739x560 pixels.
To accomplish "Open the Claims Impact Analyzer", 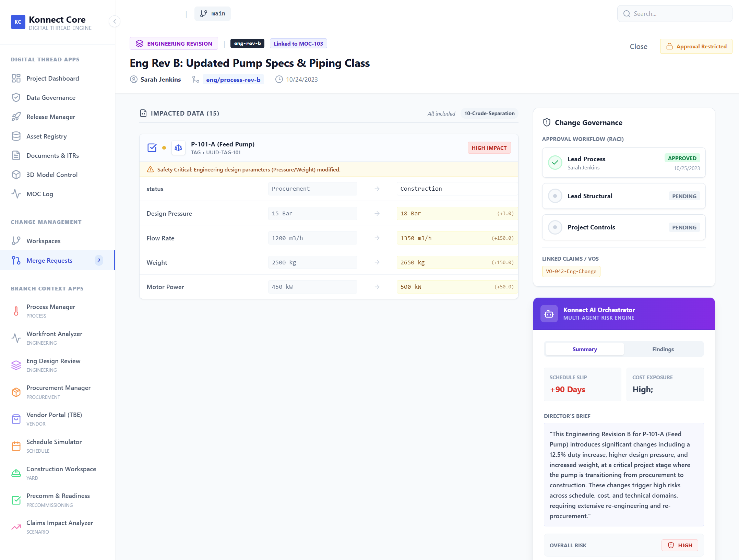I will (60, 523).
